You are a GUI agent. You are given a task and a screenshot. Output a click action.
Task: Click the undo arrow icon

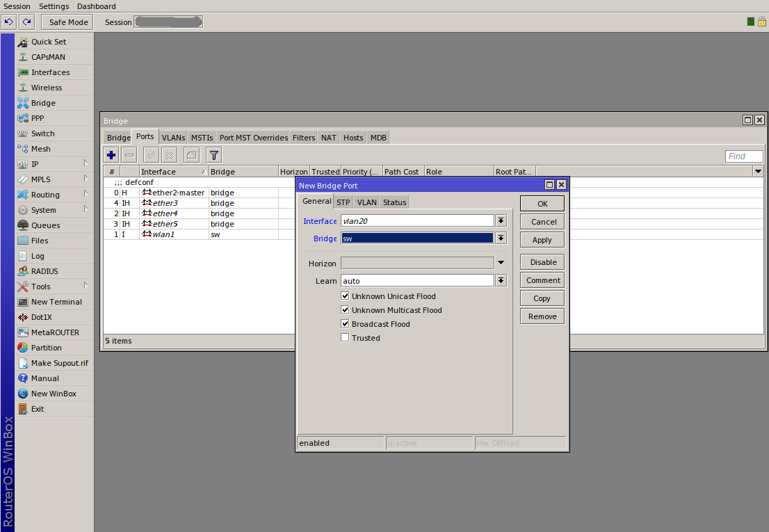pyautogui.click(x=9, y=22)
